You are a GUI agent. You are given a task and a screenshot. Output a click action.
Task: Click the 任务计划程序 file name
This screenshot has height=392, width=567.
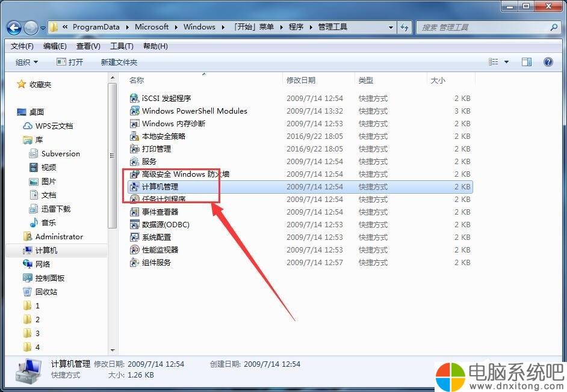tap(164, 199)
